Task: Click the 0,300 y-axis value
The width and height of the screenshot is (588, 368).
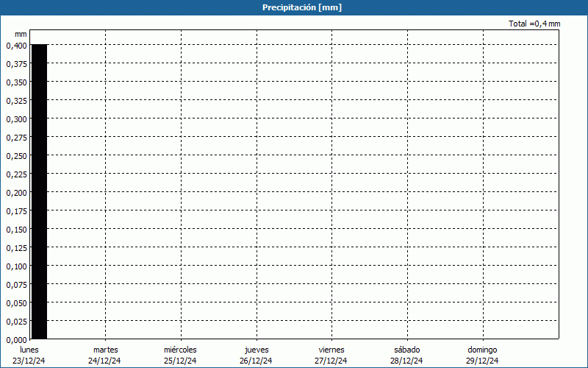Action: pyautogui.click(x=16, y=119)
